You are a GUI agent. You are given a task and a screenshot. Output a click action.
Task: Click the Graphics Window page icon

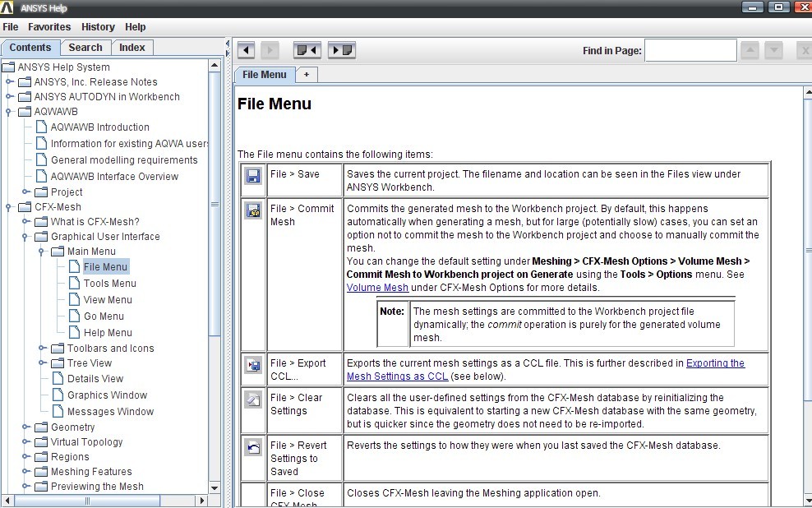pyautogui.click(x=58, y=395)
